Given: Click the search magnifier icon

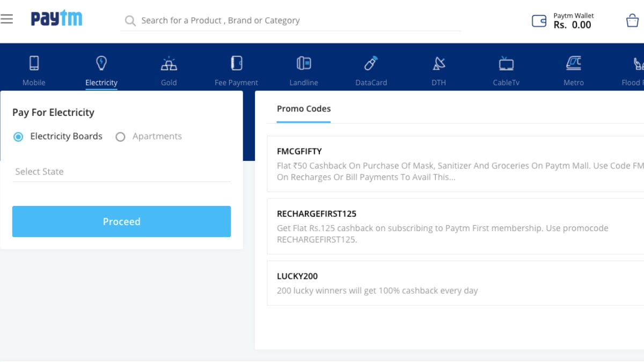Looking at the screenshot, I should [130, 21].
